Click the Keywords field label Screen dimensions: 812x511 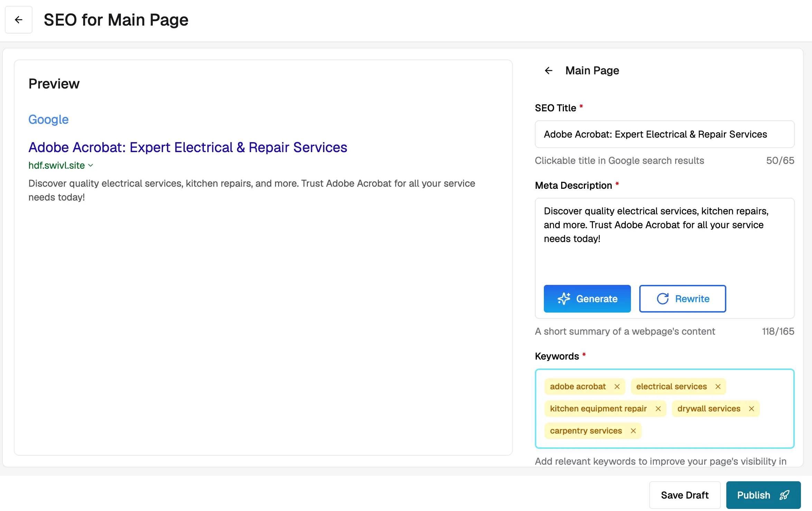tap(557, 356)
